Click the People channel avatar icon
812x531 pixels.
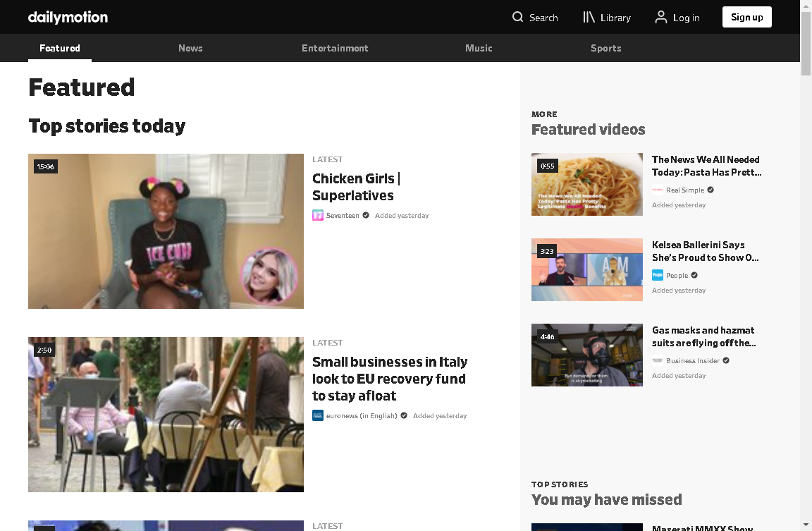pyautogui.click(x=656, y=275)
